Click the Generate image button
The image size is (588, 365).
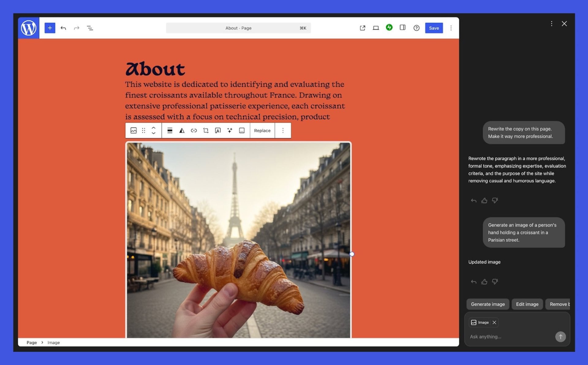pyautogui.click(x=488, y=304)
